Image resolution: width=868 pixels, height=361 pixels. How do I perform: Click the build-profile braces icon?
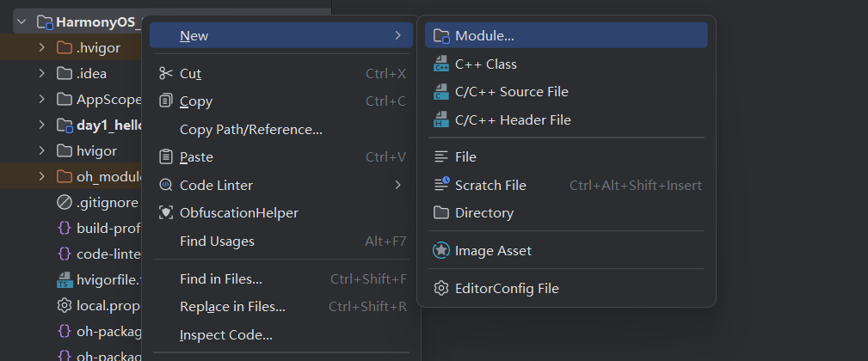65,228
